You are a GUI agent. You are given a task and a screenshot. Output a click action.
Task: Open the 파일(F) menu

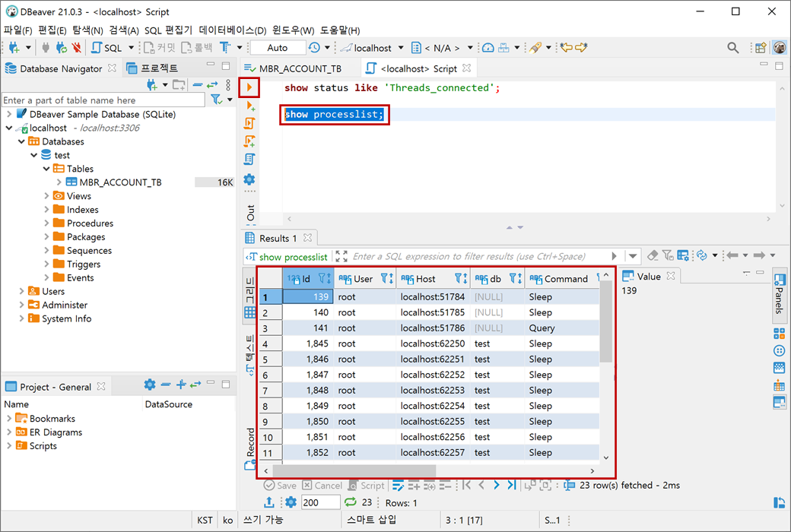click(x=17, y=30)
